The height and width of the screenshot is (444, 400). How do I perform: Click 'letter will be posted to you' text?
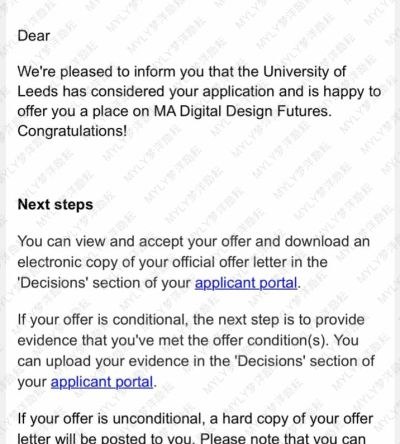coord(105,438)
